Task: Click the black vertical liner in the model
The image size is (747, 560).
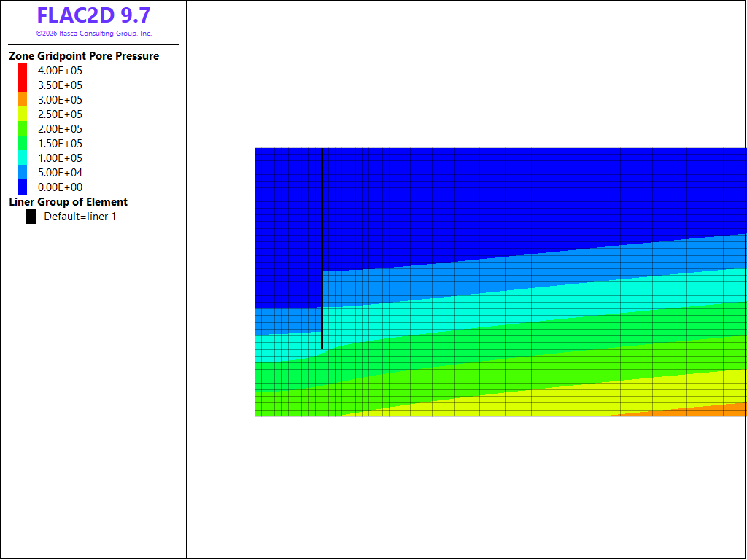Action: point(322,249)
